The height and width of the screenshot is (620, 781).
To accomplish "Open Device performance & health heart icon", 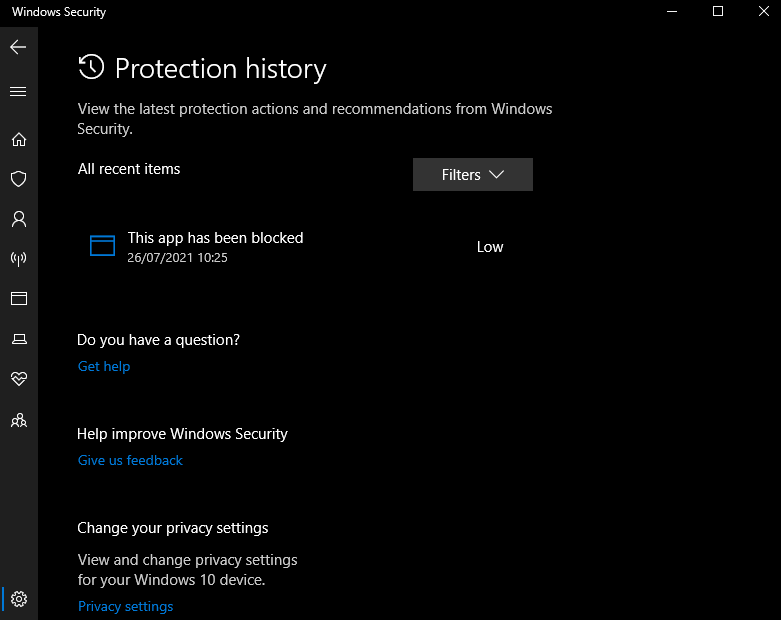I will pos(18,379).
